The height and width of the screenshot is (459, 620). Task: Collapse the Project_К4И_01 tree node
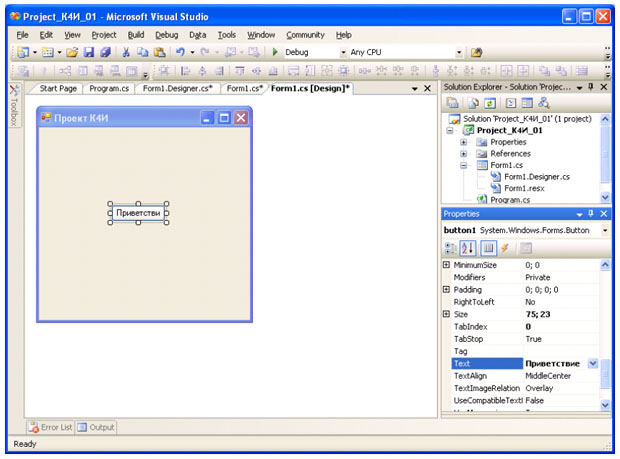point(450,130)
